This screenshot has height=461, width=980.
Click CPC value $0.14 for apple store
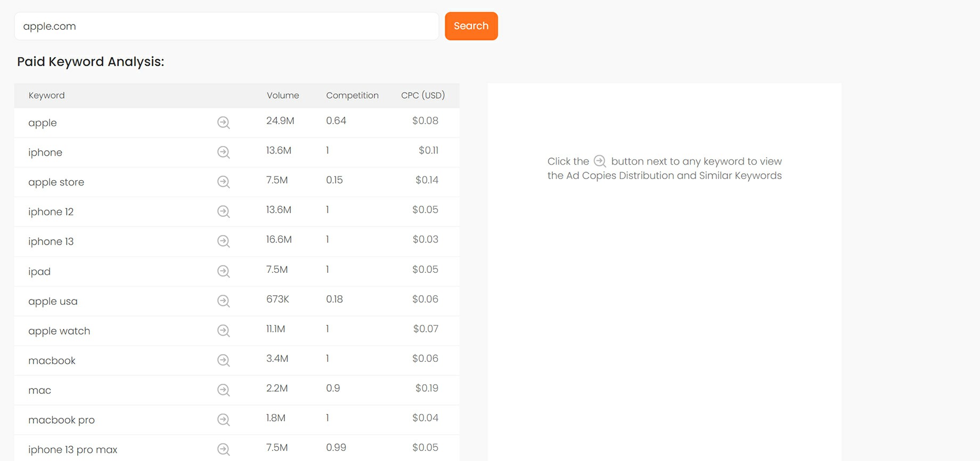427,180
